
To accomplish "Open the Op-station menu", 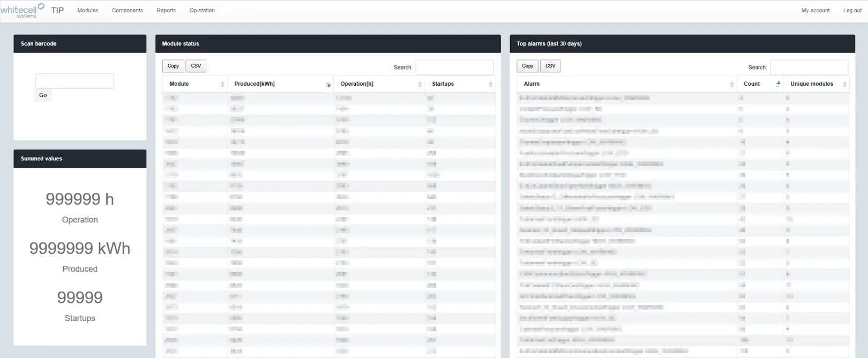I will tap(202, 10).
